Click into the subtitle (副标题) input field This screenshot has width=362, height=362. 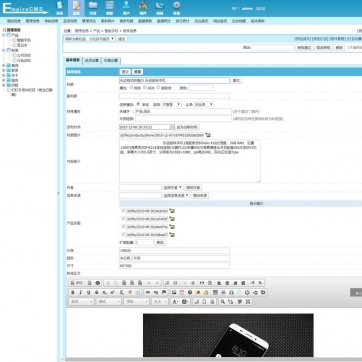click(174, 96)
